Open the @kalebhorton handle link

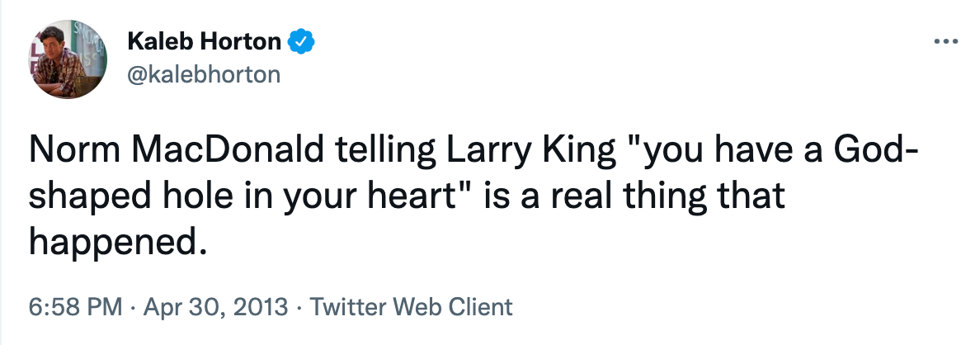pyautogui.click(x=205, y=73)
